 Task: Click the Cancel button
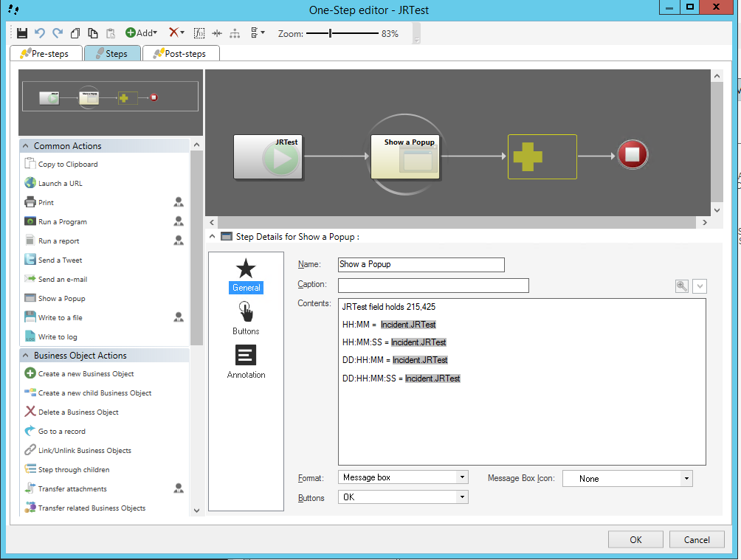click(697, 539)
